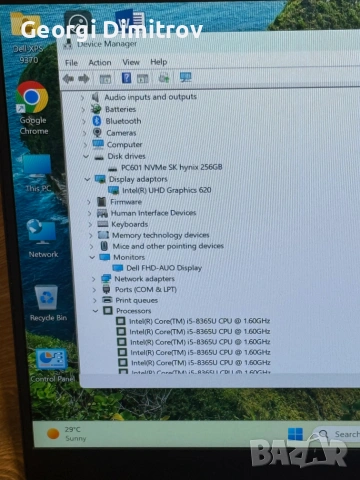Expand the Batteries node

(83, 110)
